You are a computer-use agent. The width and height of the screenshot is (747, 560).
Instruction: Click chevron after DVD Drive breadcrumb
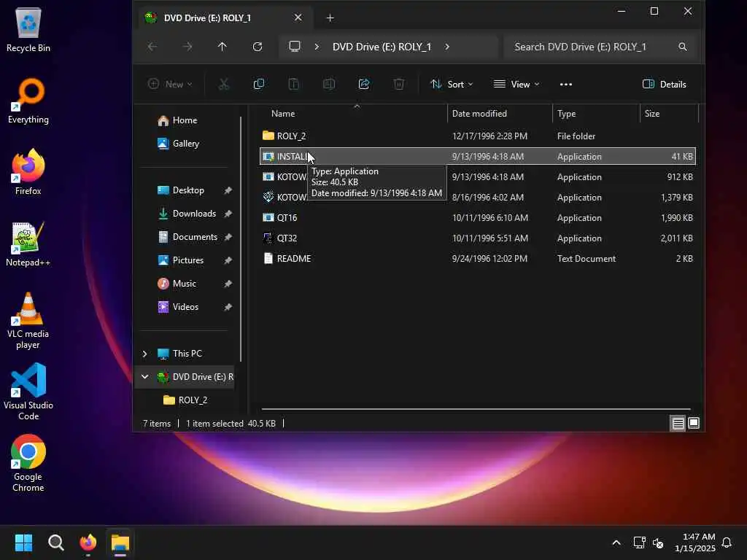447,47
